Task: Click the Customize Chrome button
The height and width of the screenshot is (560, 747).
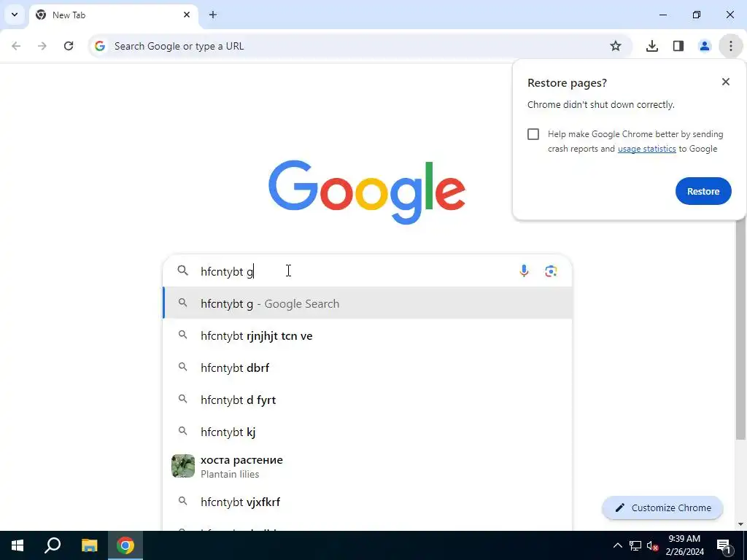Action: click(x=662, y=507)
